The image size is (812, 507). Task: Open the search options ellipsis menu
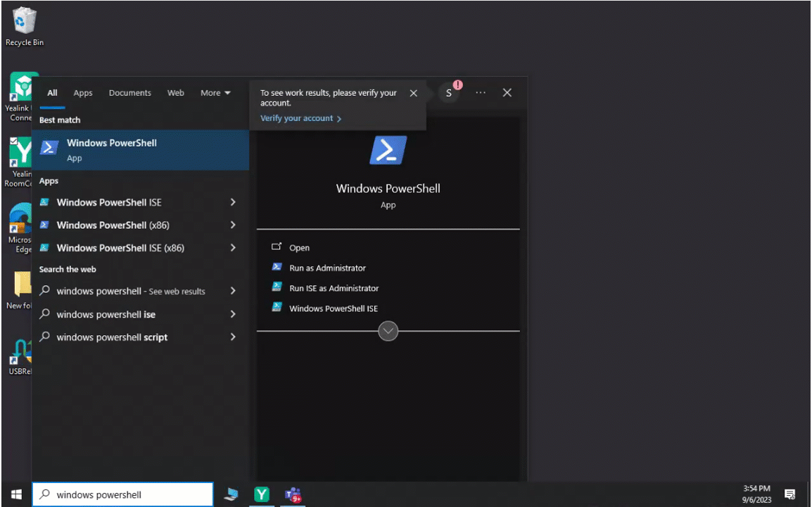pos(481,93)
